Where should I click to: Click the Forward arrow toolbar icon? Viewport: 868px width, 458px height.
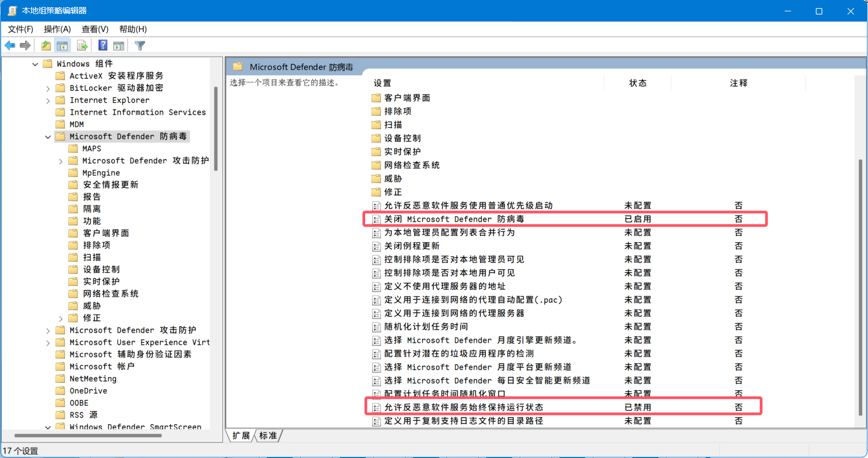25,46
